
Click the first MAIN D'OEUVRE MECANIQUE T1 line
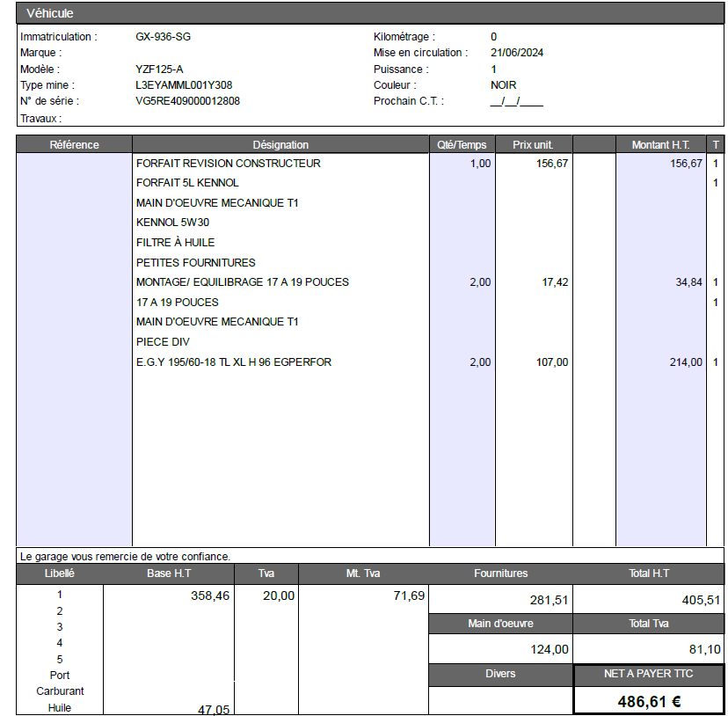click(x=217, y=203)
